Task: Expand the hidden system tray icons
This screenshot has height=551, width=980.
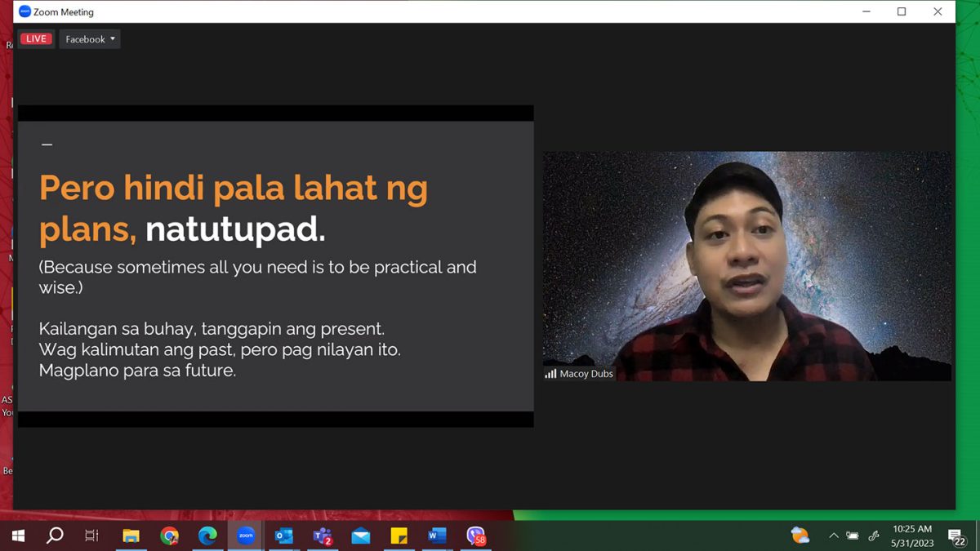Action: tap(834, 535)
